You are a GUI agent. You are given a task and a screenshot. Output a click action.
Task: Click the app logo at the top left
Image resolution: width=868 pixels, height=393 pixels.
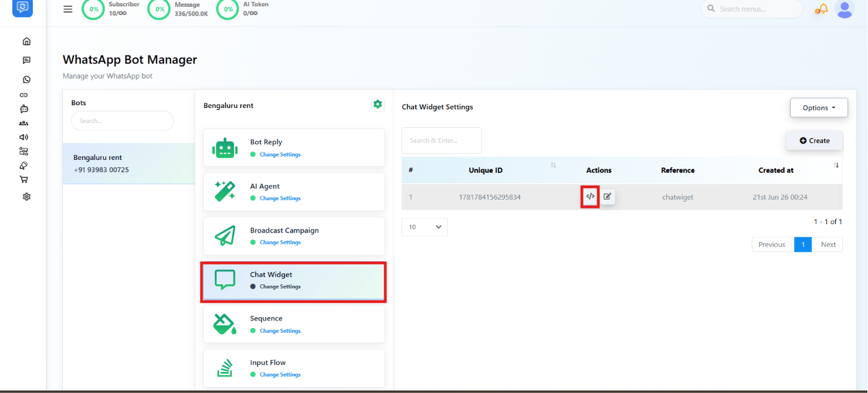point(23,7)
